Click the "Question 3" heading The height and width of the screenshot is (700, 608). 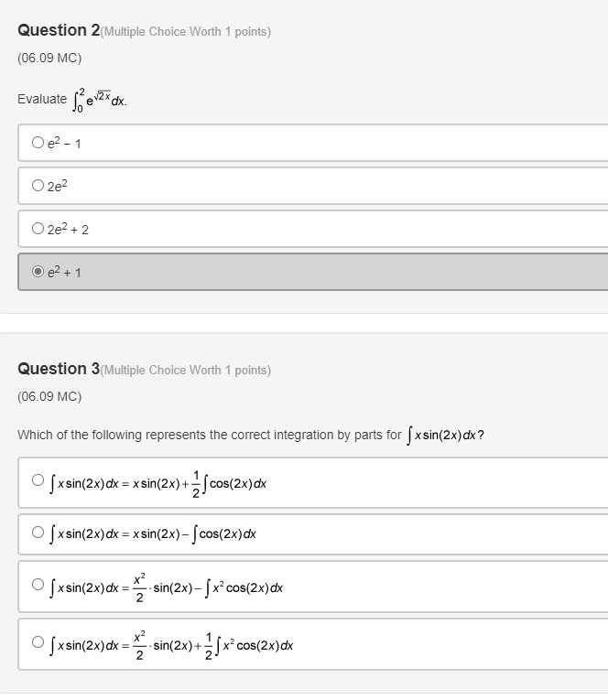[59, 369]
